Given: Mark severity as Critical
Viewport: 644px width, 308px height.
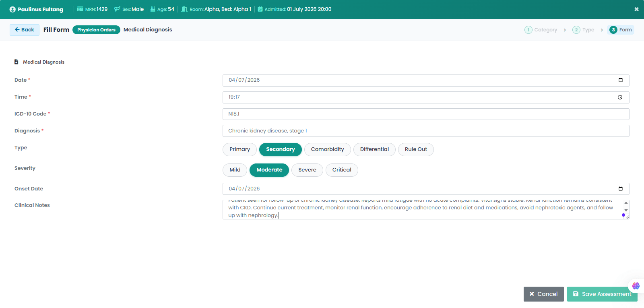Looking at the screenshot, I should pos(342,170).
